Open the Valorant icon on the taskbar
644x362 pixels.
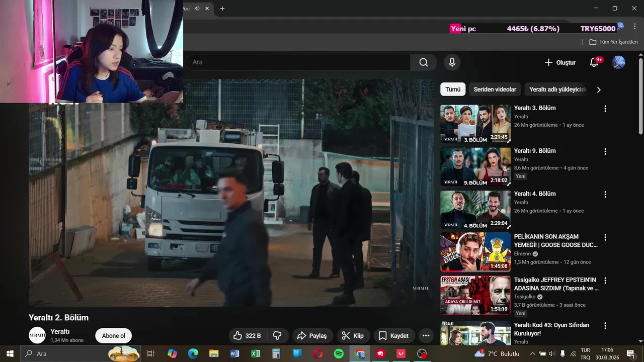point(401,354)
